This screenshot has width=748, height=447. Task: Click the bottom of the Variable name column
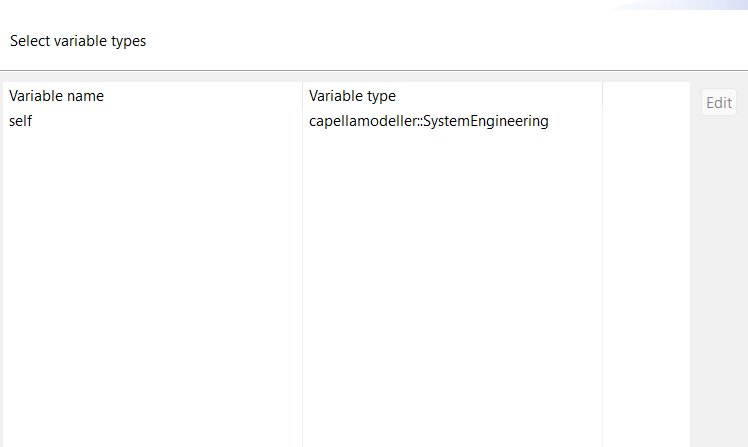pos(150,430)
